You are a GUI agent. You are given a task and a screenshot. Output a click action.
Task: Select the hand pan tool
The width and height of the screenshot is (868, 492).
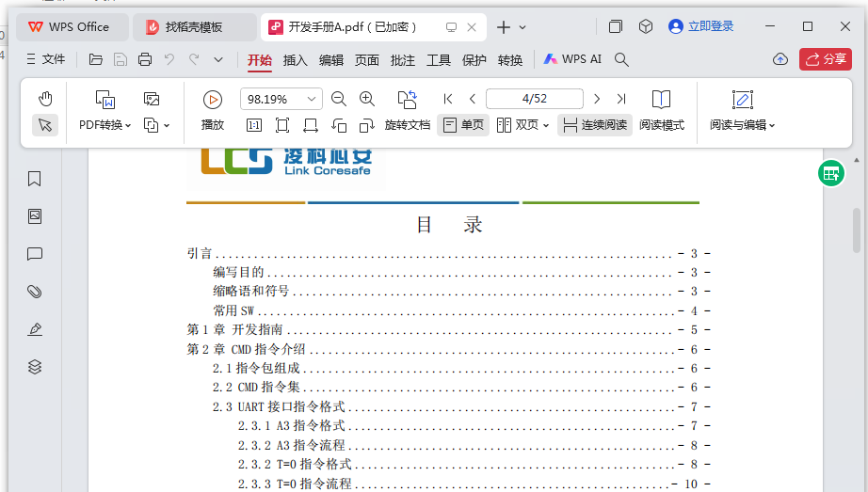click(45, 99)
